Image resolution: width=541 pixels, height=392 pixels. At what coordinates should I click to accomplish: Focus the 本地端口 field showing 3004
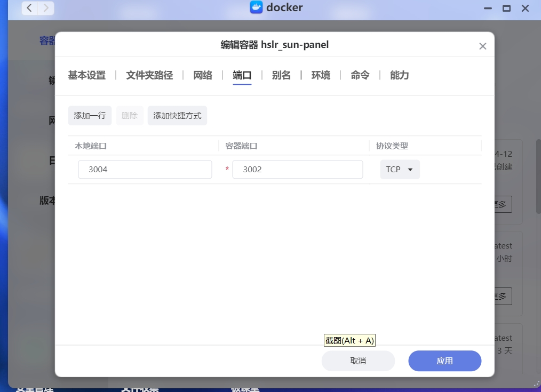click(145, 170)
